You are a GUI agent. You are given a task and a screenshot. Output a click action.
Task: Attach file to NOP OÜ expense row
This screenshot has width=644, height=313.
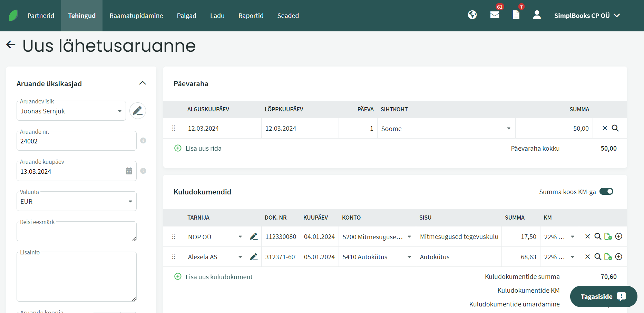[608, 236]
